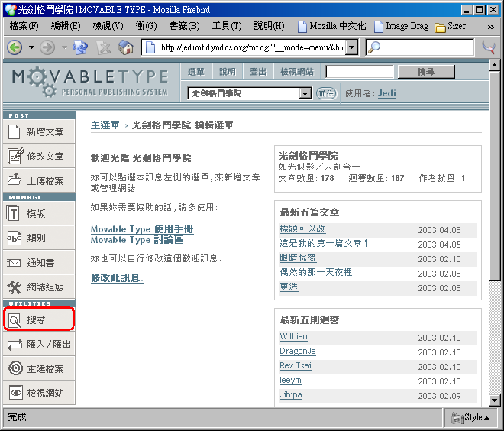The image size is (504, 431).
Task: Click the 修改文章 edit entries icon
Action: (15, 156)
